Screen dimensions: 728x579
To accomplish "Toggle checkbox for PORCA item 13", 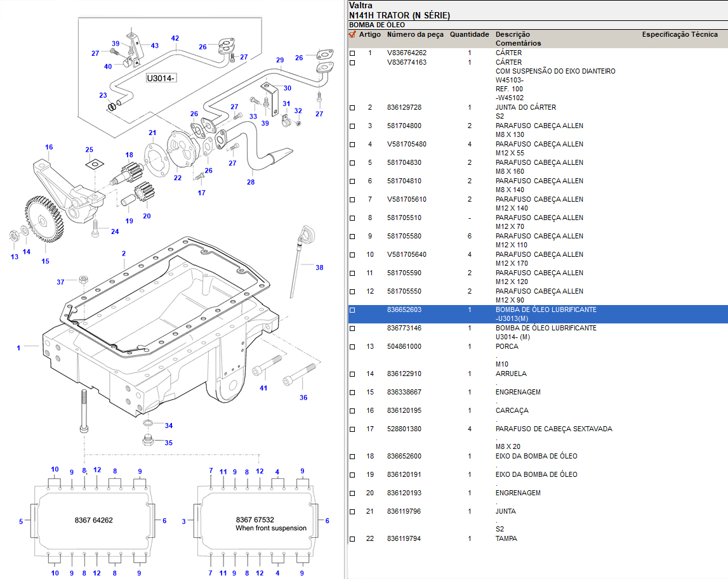I will click(x=352, y=347).
